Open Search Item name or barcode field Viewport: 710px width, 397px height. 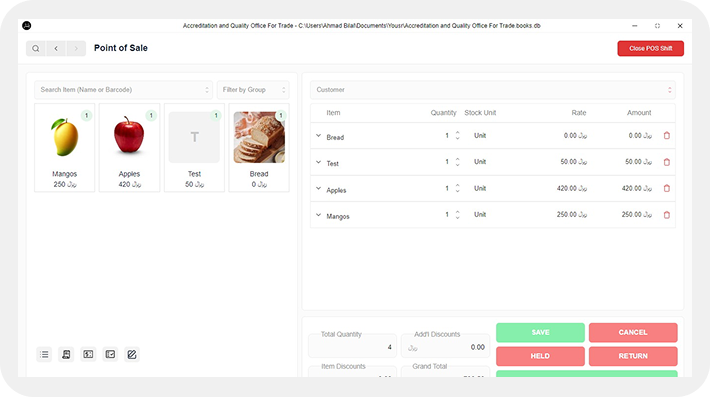pos(123,90)
